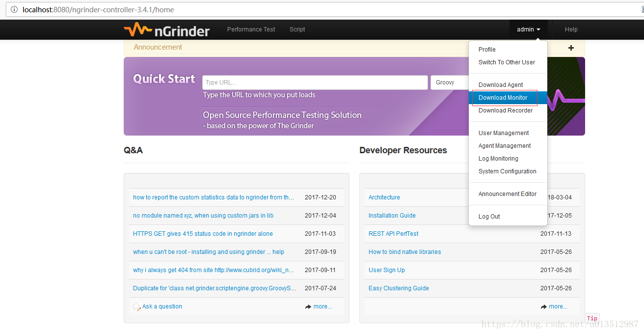Open Log Monitoring

coord(508,159)
